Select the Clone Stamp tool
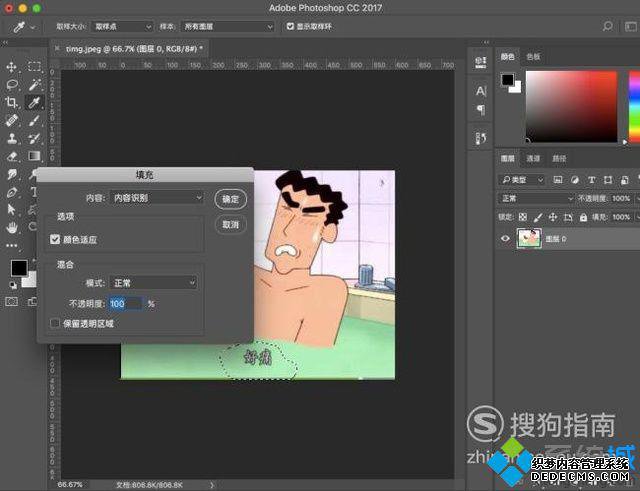The height and width of the screenshot is (491, 640). (x=12, y=138)
